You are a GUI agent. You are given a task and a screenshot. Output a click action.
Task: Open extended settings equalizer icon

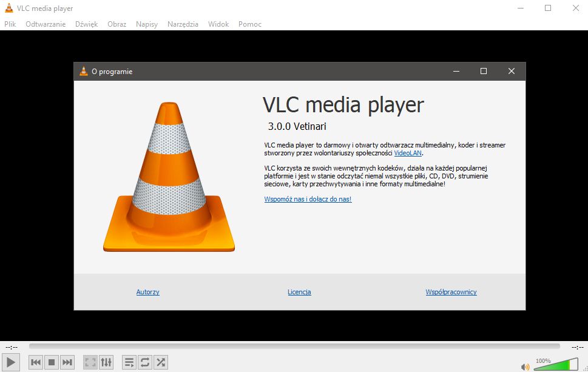106,362
